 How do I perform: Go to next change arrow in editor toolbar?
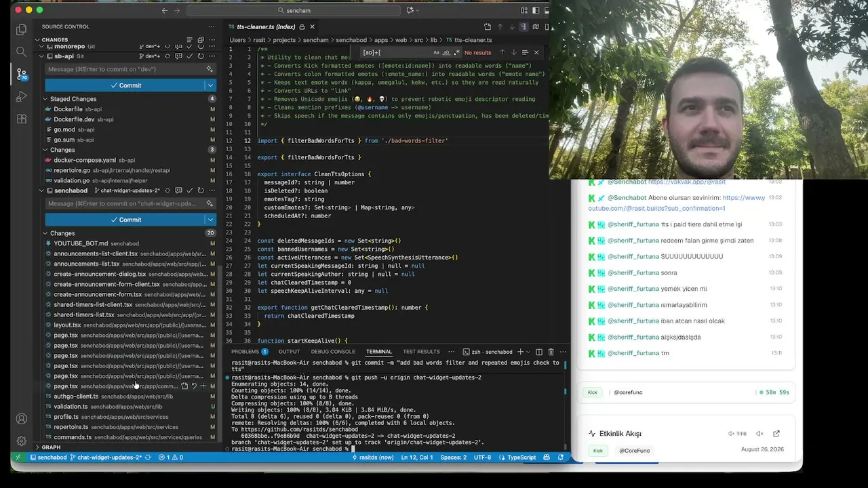[x=512, y=27]
